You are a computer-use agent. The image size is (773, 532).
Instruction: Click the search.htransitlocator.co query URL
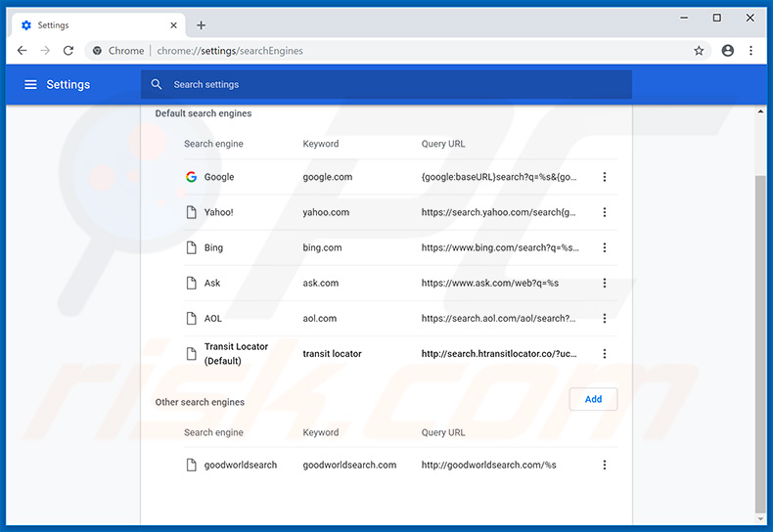click(499, 354)
